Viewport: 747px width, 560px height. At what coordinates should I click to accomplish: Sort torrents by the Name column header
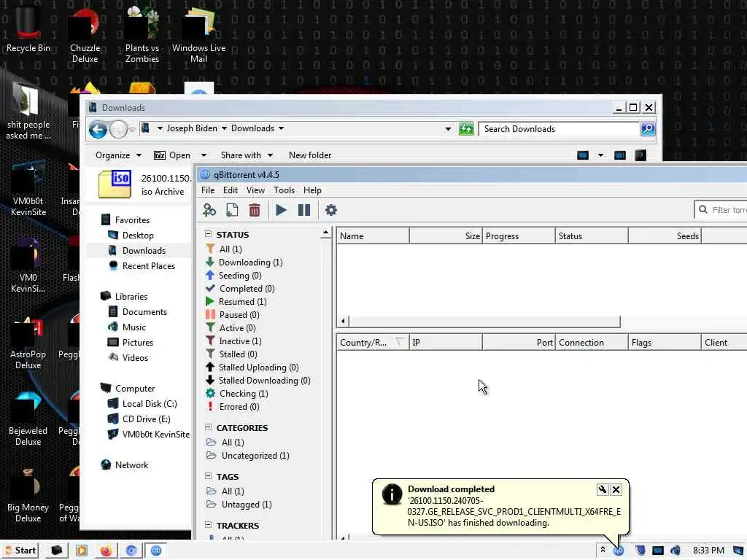pos(373,236)
